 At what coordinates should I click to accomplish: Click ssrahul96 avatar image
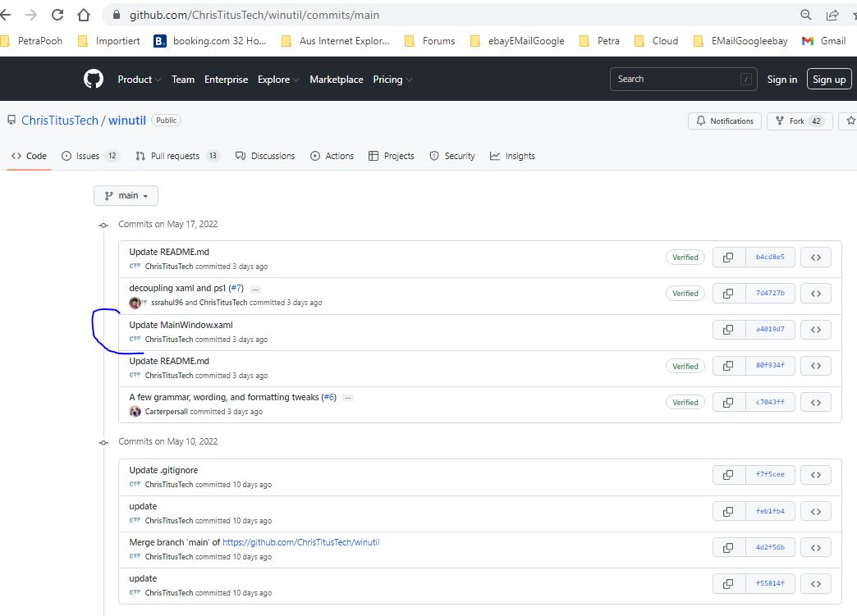(x=135, y=303)
